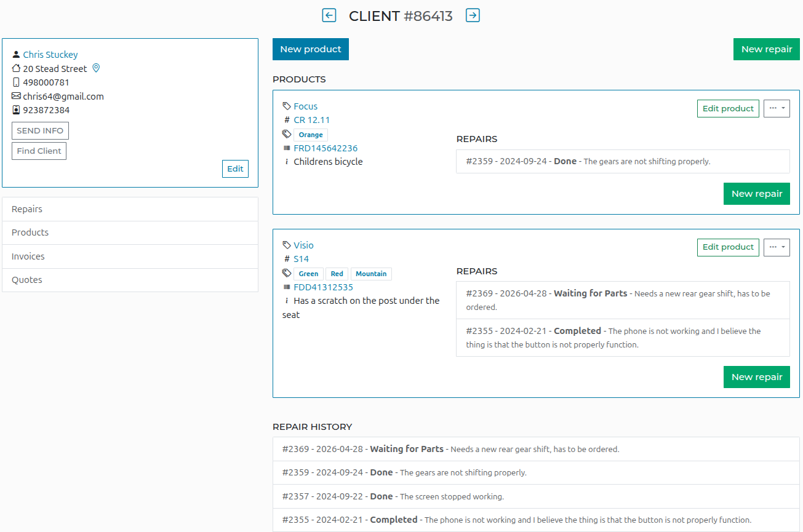The width and height of the screenshot is (803, 532).
Task: Open more options dropdown for Visio product
Action: (x=777, y=247)
